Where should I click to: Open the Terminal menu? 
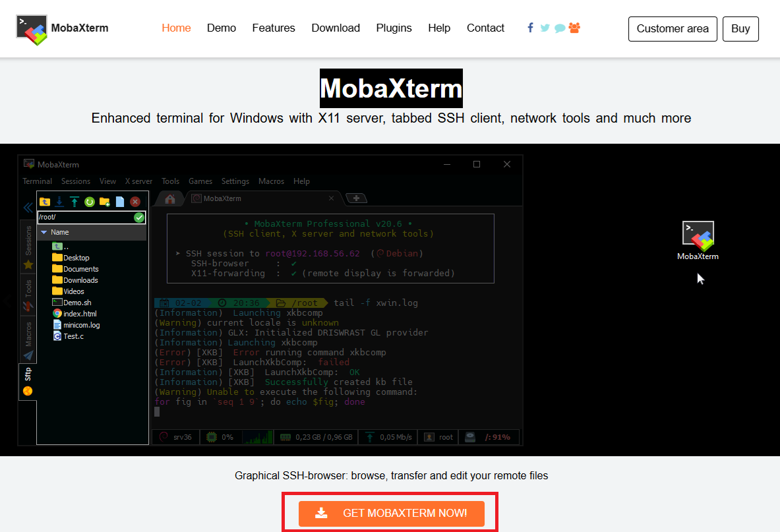tap(38, 181)
